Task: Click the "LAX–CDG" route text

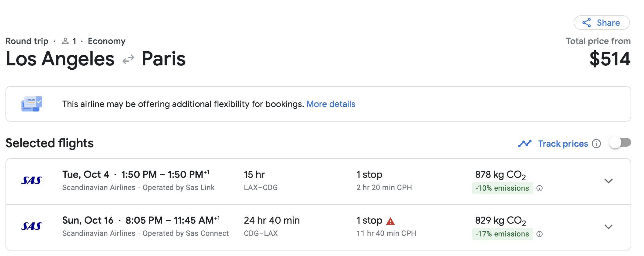Action: click(261, 188)
